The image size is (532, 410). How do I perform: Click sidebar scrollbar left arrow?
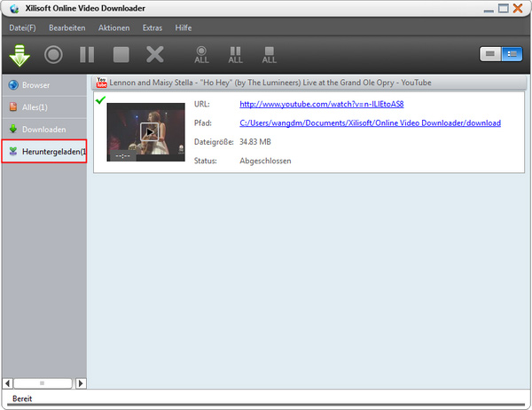coord(7,383)
